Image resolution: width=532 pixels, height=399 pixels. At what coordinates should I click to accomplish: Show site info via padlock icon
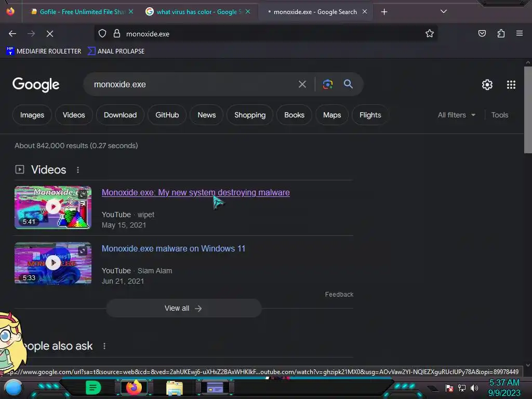(117, 33)
